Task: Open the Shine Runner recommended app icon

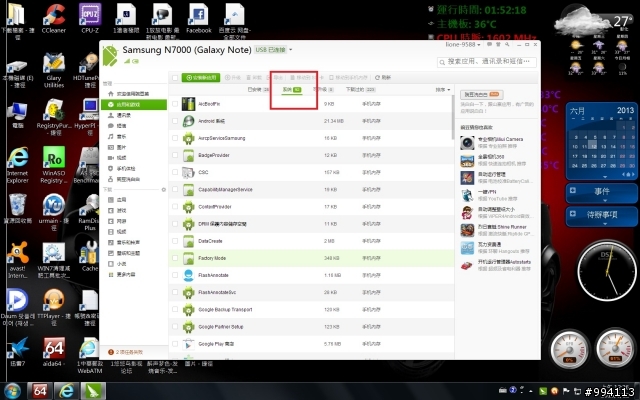Action: coord(467,230)
